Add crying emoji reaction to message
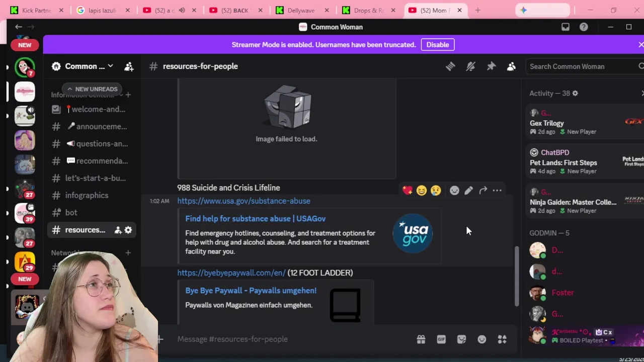Screen dimensions: 644x362 436,191
